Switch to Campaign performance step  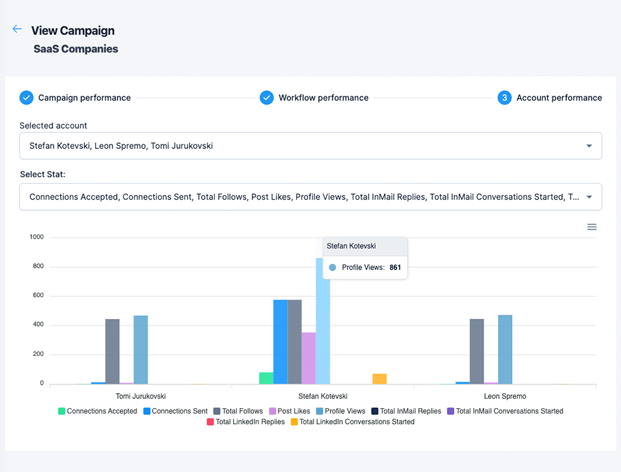(84, 98)
